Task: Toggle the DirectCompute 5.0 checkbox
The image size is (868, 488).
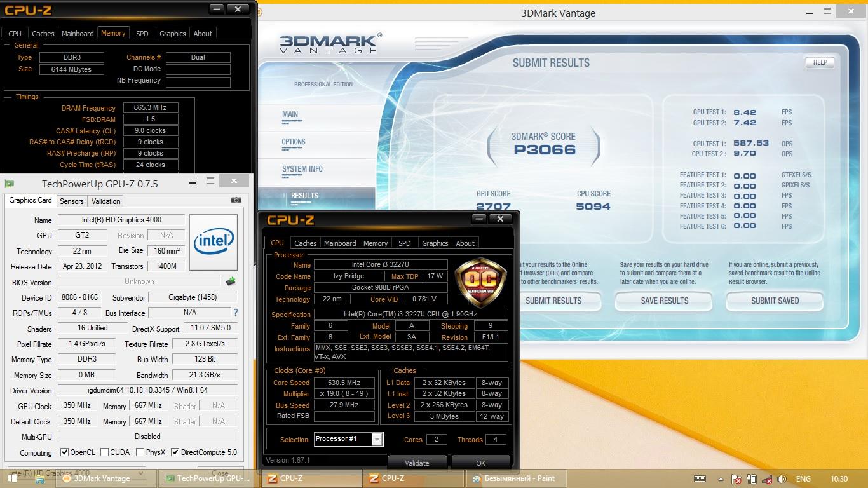Action: click(175, 452)
